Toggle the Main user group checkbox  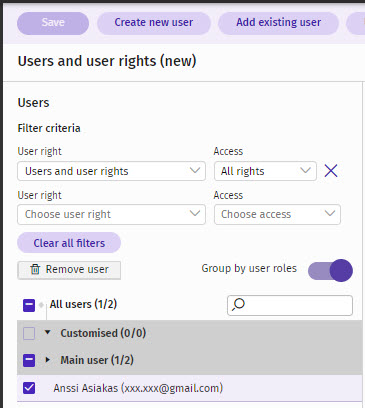coord(29,360)
